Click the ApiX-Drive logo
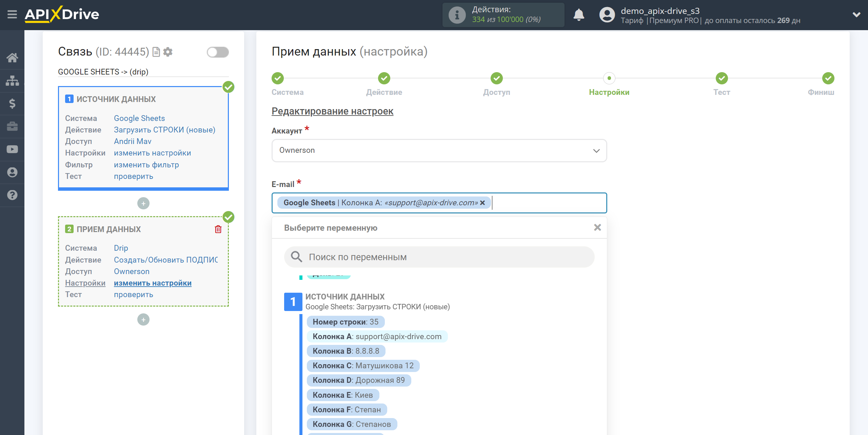This screenshot has width=868, height=435. point(62,14)
